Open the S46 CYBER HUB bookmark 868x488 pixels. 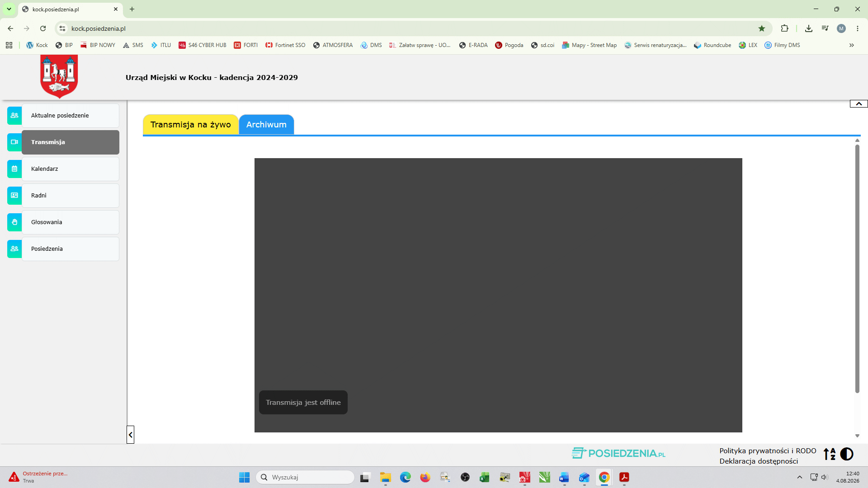pos(203,45)
